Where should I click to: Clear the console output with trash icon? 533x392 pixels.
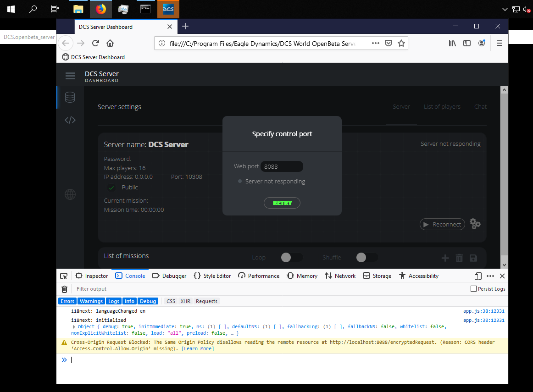[64, 289]
